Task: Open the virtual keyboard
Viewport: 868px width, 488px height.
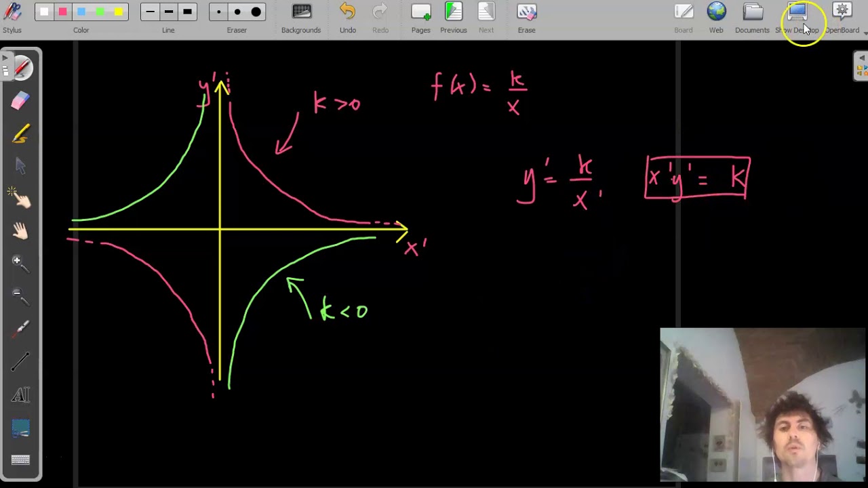Action: click(x=20, y=460)
